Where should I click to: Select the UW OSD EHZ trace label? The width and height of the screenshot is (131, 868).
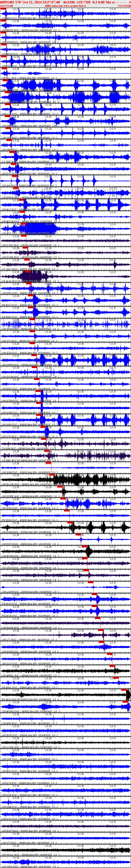[30, 508]
